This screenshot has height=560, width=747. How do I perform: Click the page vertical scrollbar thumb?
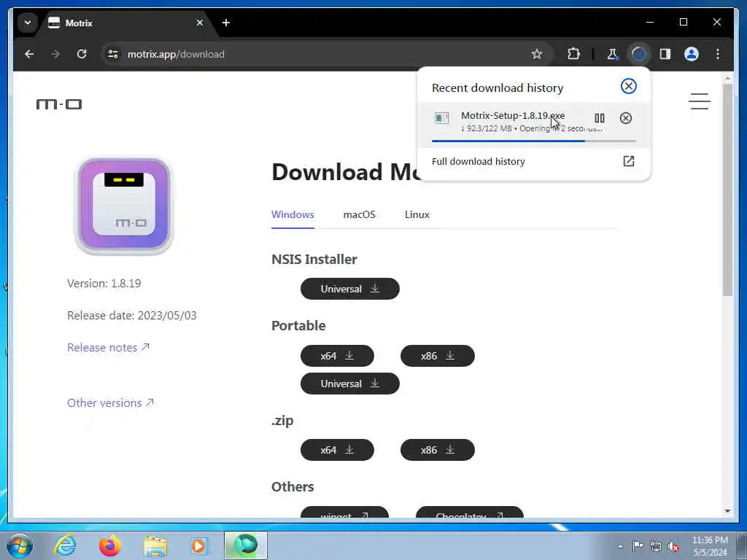coord(727,190)
